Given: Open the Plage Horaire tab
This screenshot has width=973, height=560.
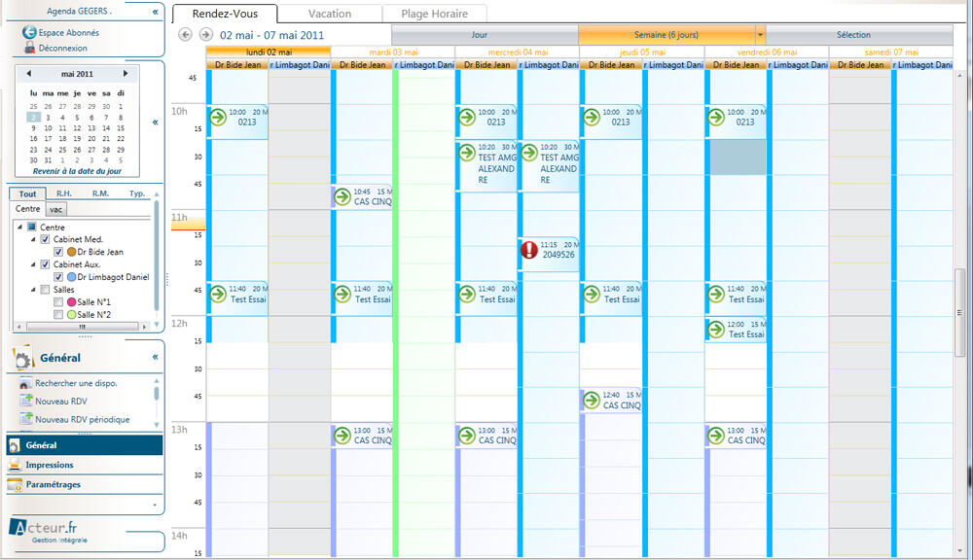Looking at the screenshot, I should [x=434, y=14].
